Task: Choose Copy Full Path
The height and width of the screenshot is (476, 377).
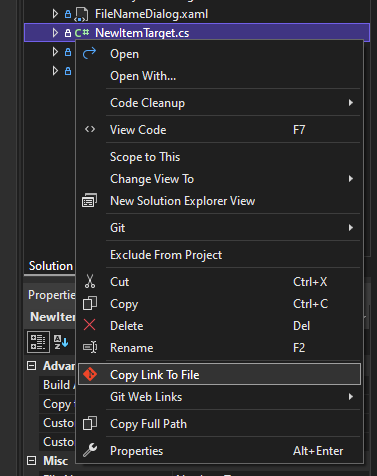Action: tap(219, 424)
